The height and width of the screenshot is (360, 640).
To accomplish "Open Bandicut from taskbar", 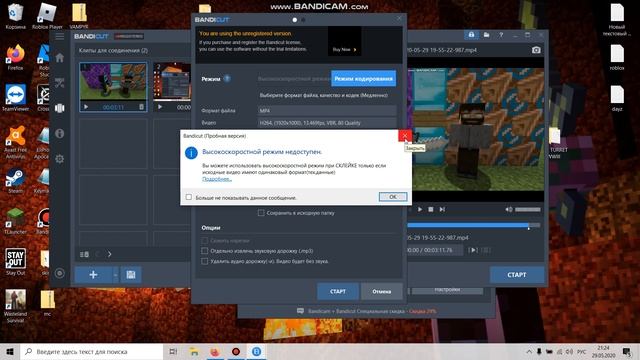I will (x=256, y=351).
